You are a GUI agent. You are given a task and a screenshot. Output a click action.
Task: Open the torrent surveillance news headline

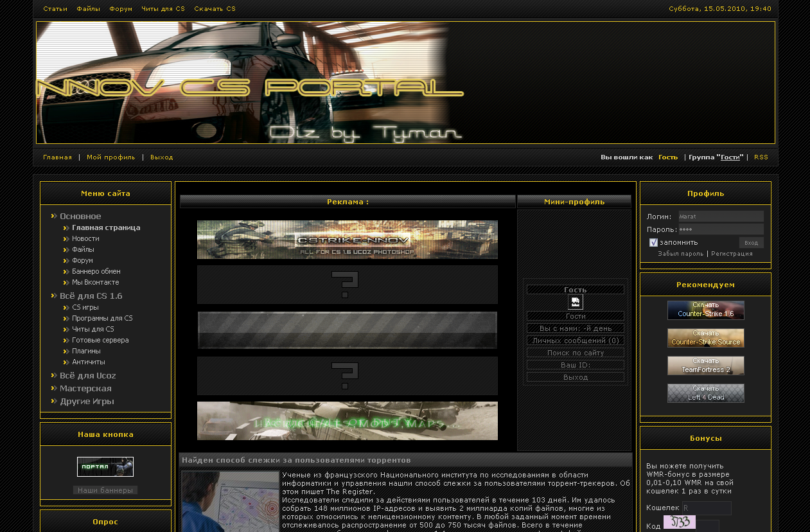tap(296, 460)
